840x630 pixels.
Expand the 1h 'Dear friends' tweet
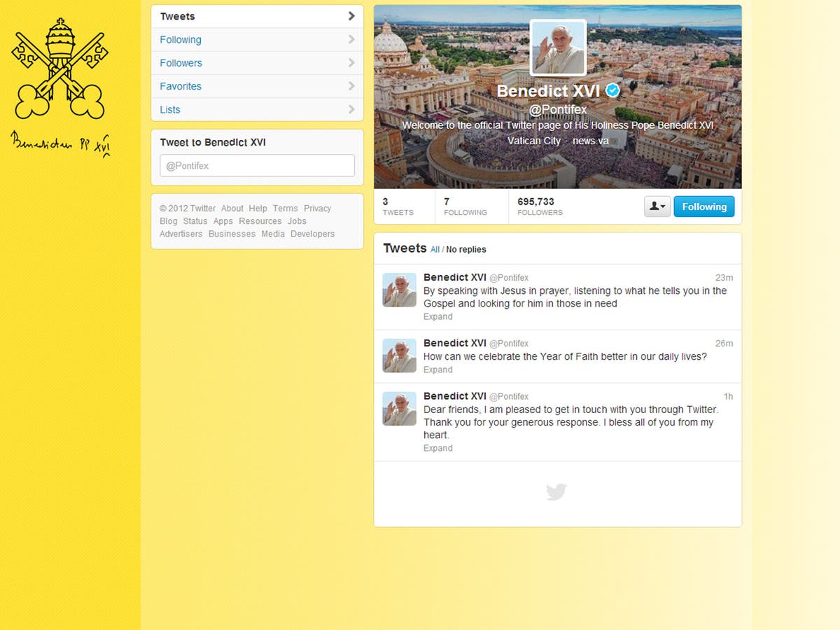point(437,448)
